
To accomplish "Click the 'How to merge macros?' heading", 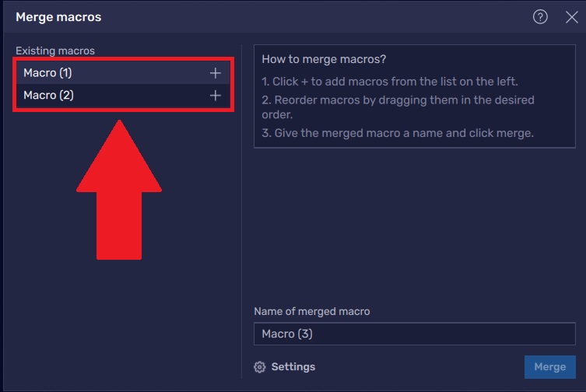I will click(x=324, y=59).
